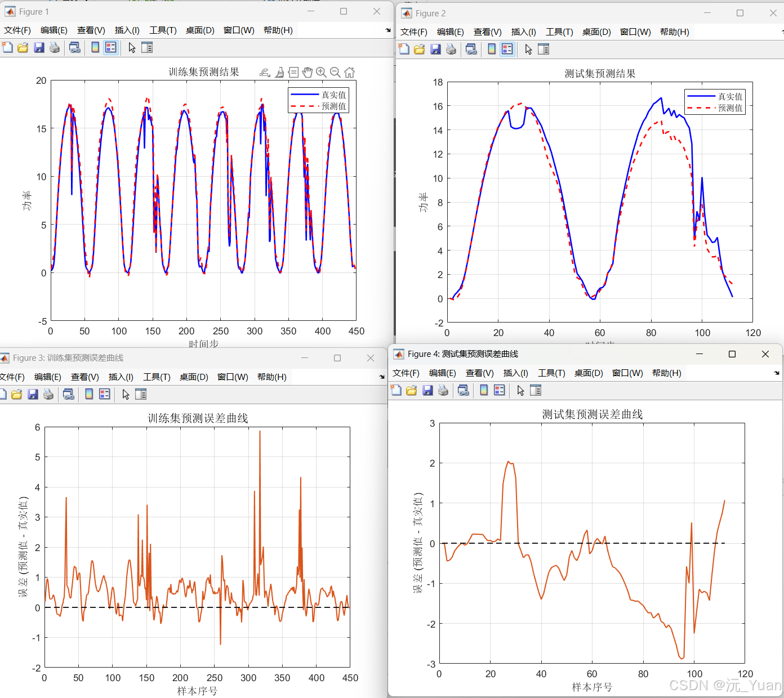This screenshot has width=784, height=698.
Task: Open 桌面(D) menu in Figure 4
Action: point(589,373)
